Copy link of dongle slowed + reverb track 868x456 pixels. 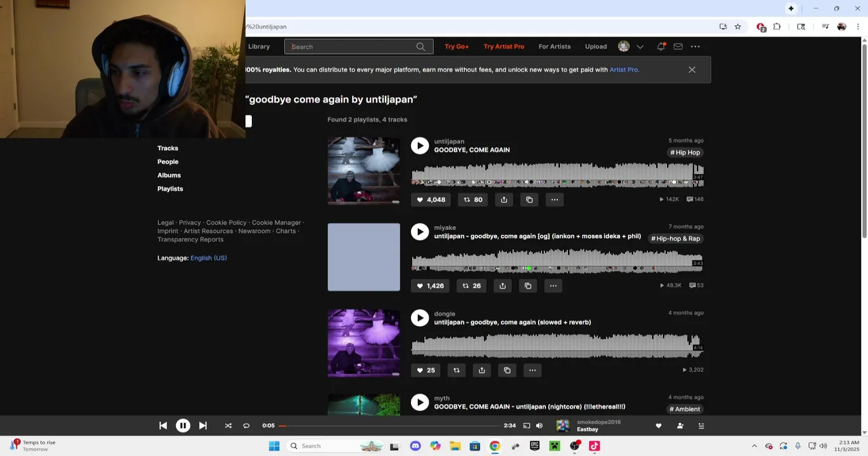click(507, 370)
